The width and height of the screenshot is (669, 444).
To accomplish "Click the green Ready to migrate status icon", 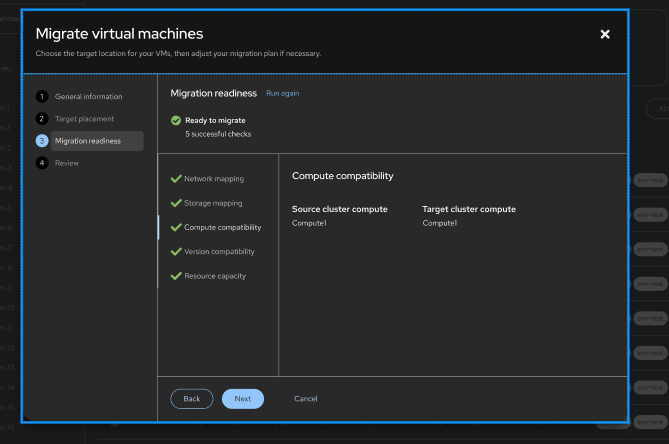I will (x=176, y=120).
